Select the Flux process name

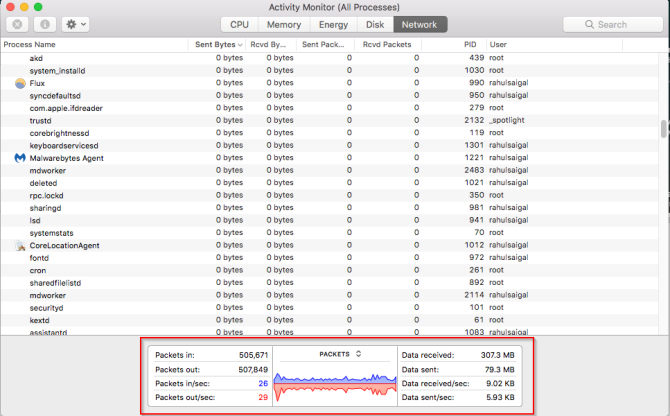pyautogui.click(x=37, y=83)
